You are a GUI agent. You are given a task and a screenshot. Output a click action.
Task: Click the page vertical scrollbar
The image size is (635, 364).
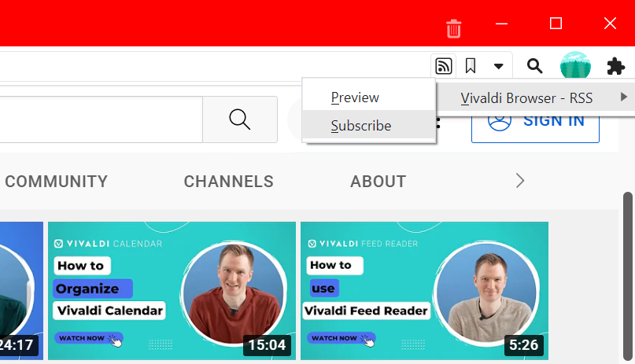pyautogui.click(x=627, y=276)
